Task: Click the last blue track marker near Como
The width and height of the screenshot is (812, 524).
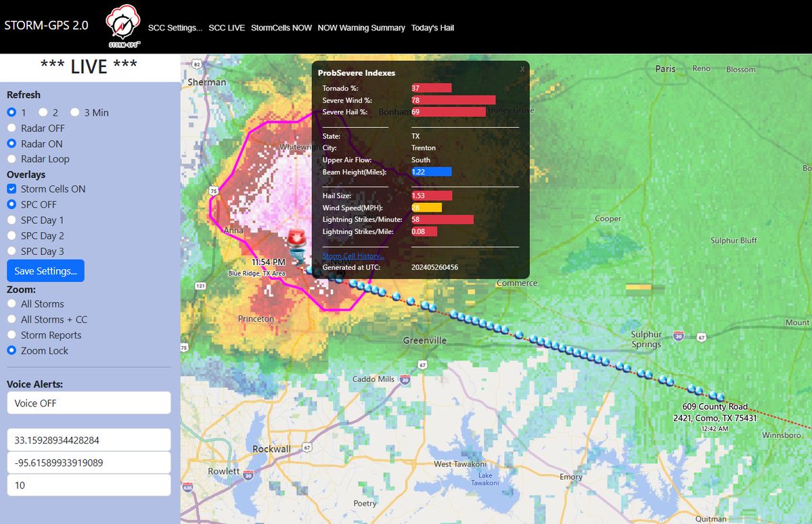Action: click(x=721, y=397)
